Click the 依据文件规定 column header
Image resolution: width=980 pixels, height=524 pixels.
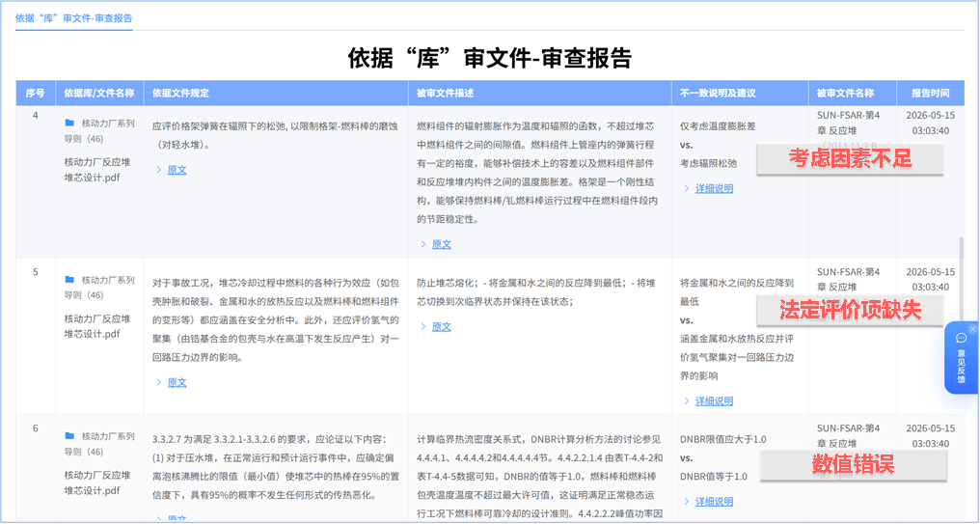276,94
